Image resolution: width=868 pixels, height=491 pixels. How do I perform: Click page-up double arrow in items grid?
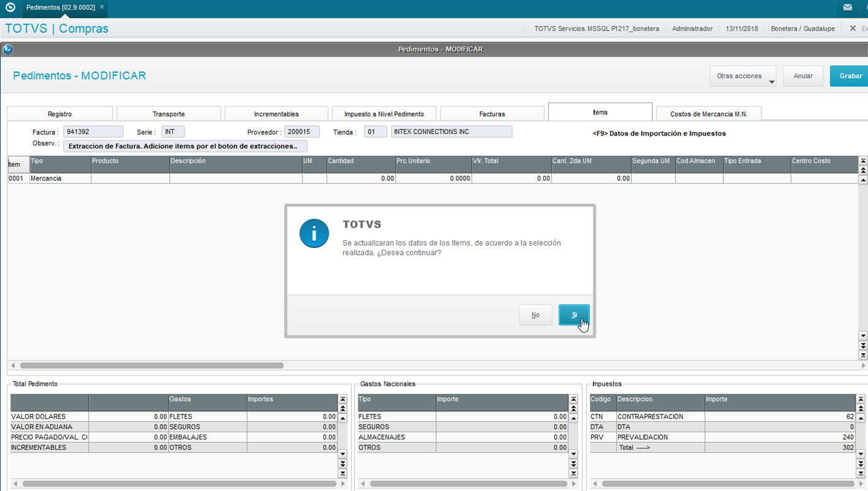863,170
